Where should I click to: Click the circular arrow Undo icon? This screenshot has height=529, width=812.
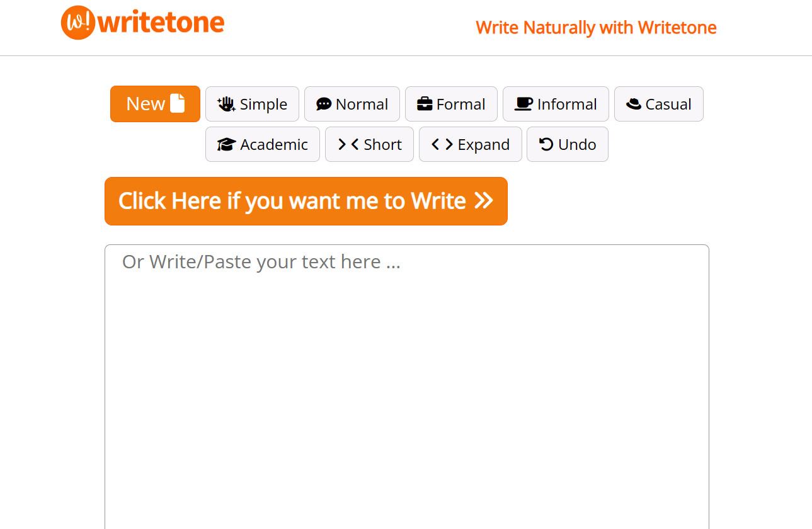click(546, 144)
